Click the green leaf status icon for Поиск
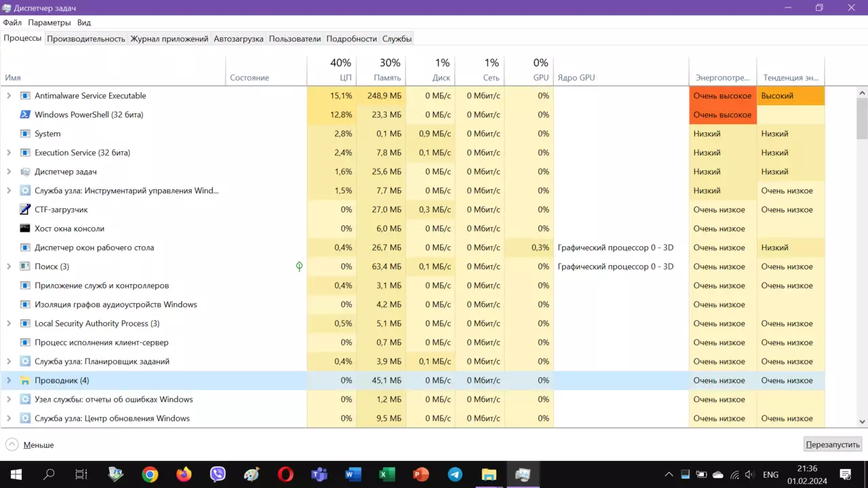The width and height of the screenshot is (868, 488). 299,266
